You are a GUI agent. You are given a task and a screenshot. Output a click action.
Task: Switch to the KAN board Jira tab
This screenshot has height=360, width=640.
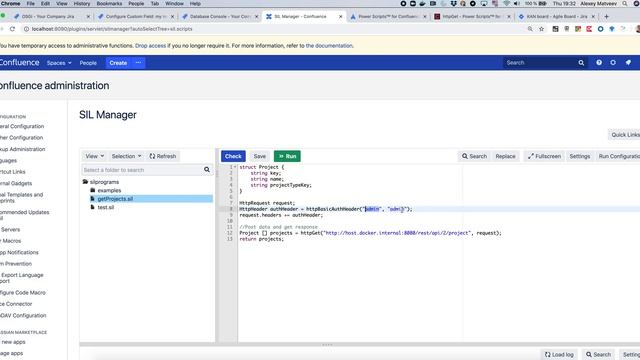click(x=556, y=16)
